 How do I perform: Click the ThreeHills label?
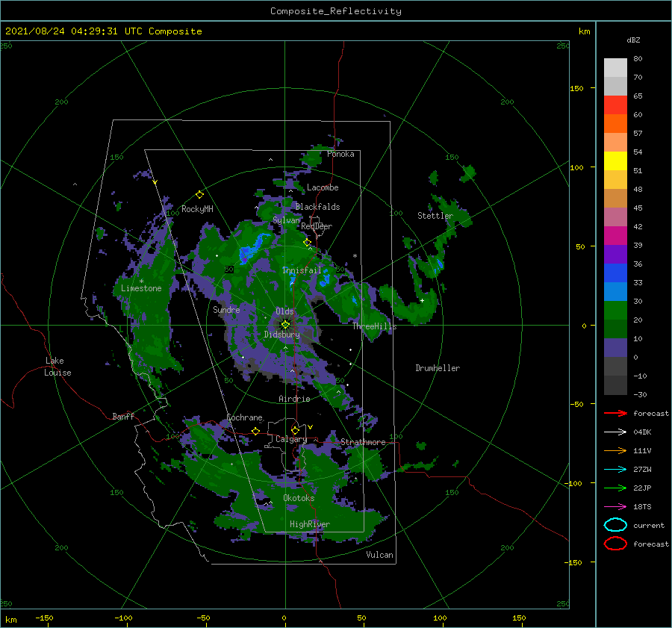tap(374, 326)
